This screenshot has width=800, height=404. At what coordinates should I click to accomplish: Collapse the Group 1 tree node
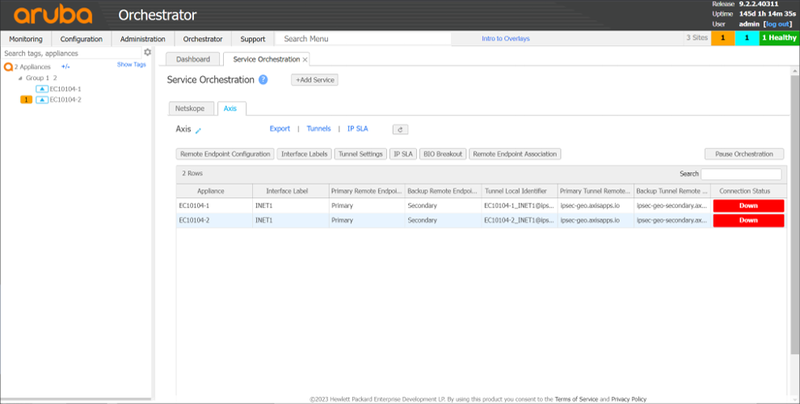20,78
